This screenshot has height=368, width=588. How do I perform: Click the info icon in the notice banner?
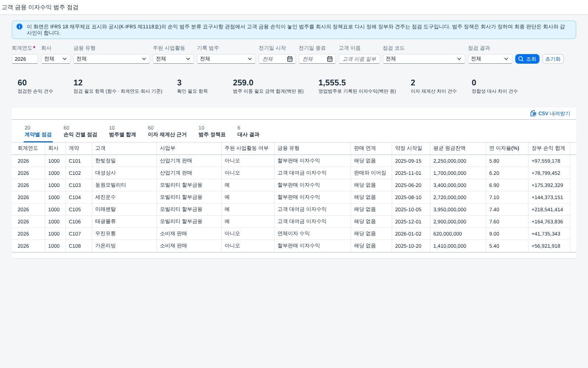pyautogui.click(x=19, y=26)
